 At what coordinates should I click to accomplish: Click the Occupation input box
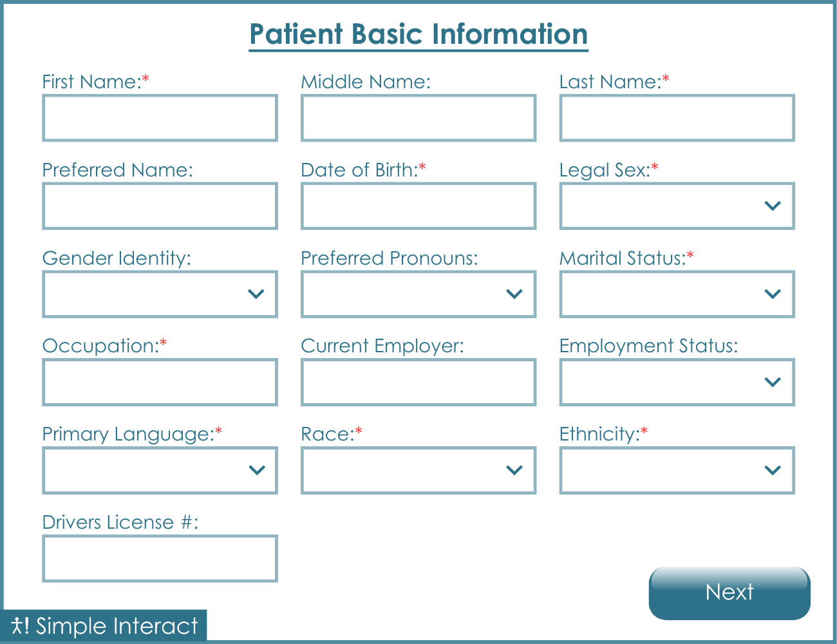(x=160, y=382)
